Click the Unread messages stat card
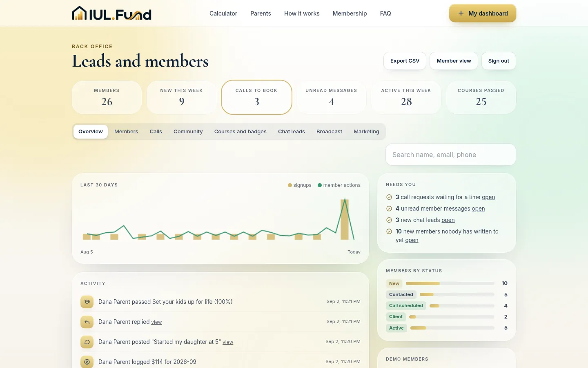This screenshot has height=368, width=588. pos(331,97)
